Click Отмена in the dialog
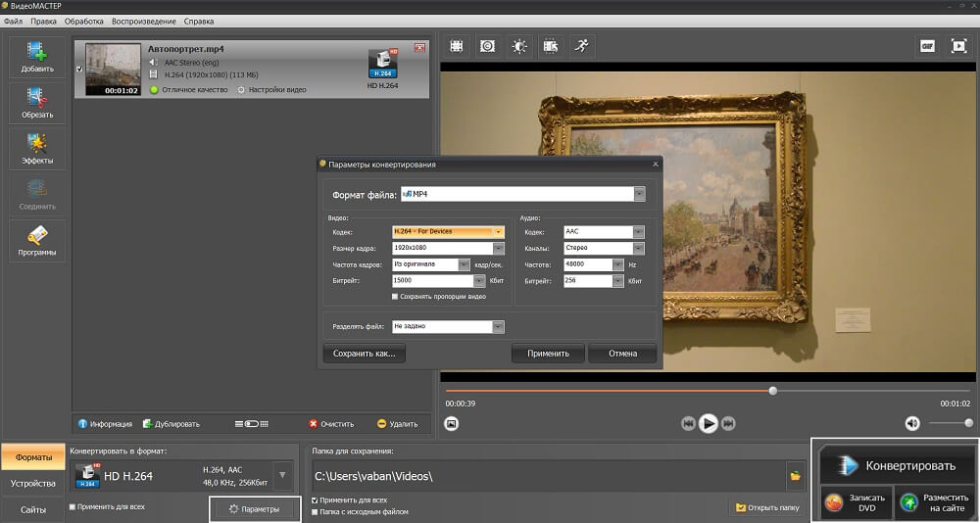 [622, 354]
